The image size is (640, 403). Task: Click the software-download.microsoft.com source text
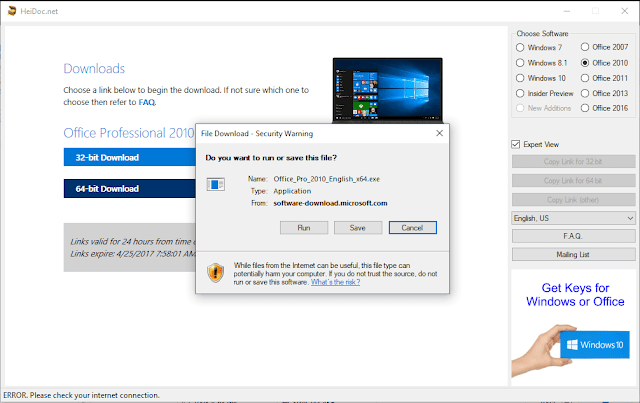(330, 203)
